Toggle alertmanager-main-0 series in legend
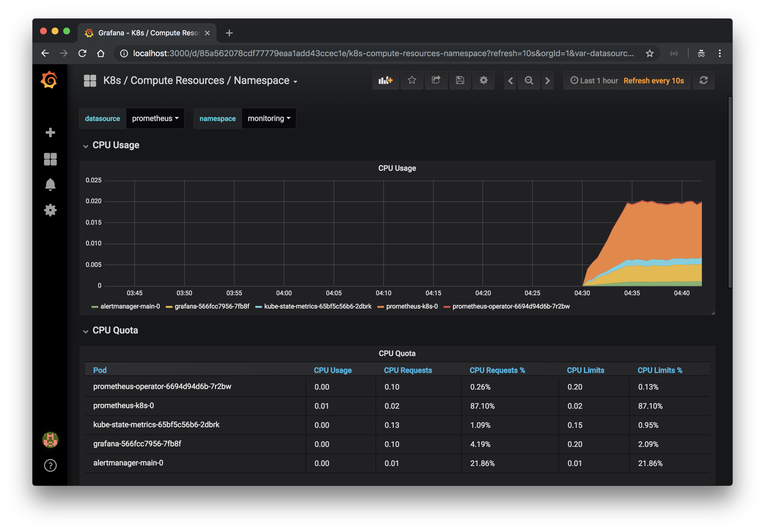 [x=130, y=307]
